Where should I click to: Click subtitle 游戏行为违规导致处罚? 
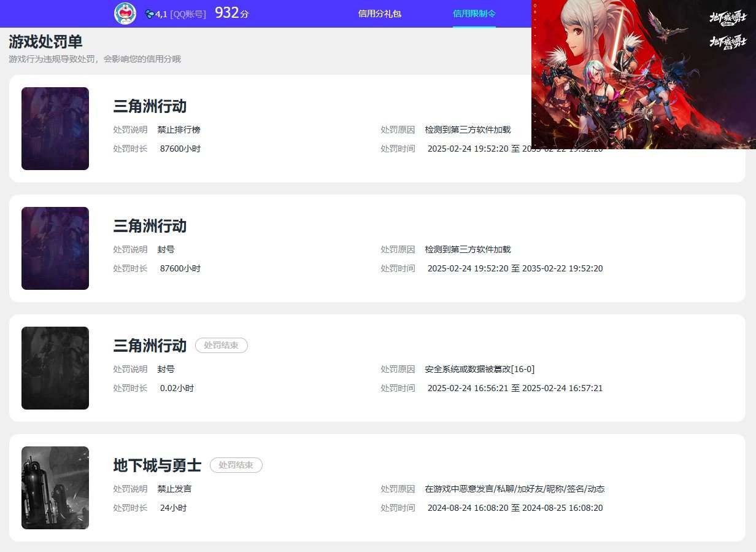pyautogui.click(x=94, y=59)
